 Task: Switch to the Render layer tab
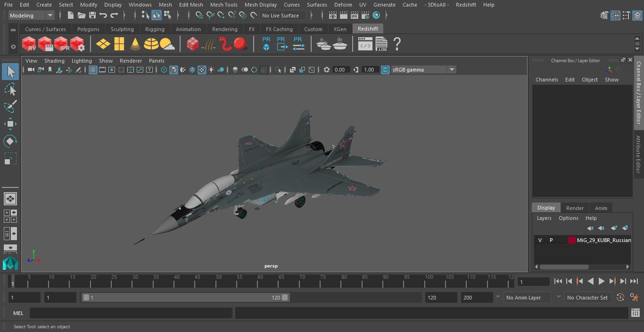pyautogui.click(x=575, y=208)
